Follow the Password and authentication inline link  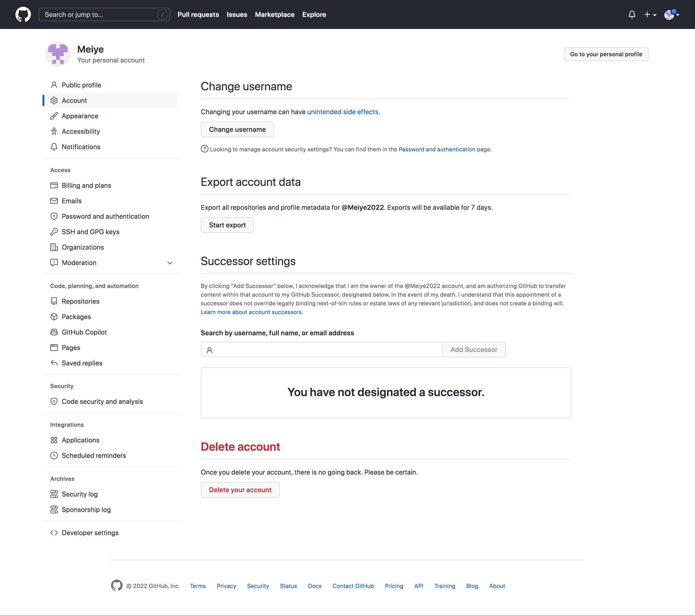[437, 149]
